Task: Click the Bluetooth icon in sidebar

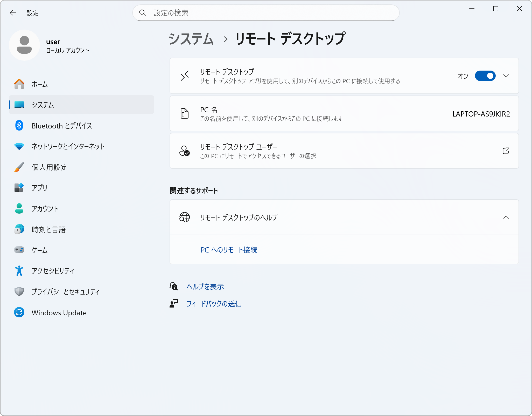Action: click(x=19, y=126)
